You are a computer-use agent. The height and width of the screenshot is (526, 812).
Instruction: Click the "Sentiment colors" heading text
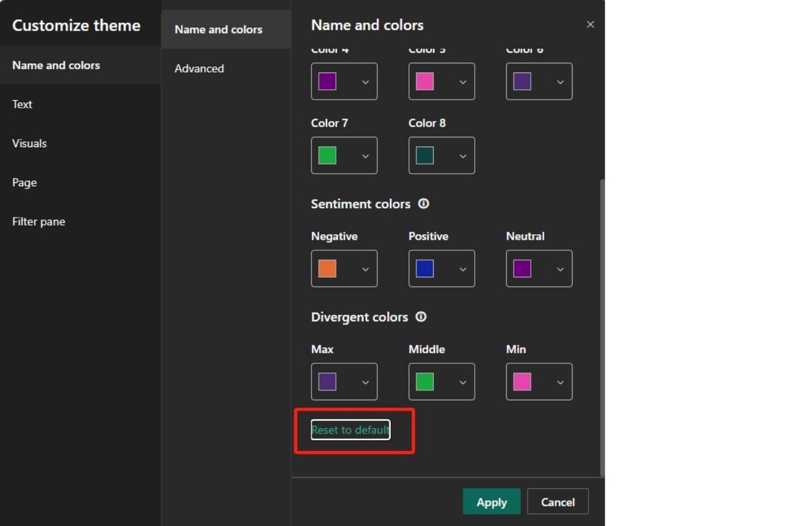click(x=361, y=204)
